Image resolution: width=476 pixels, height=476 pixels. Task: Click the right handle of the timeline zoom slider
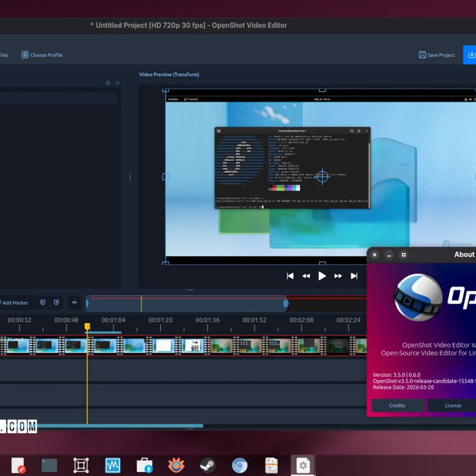(286, 303)
